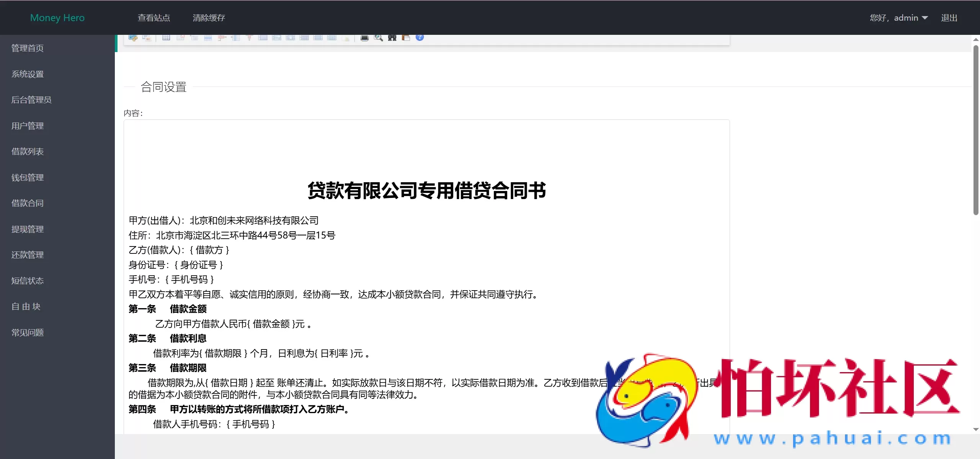The height and width of the screenshot is (459, 980).
Task: Insert a table using the editor toolbar
Action: pos(166,38)
